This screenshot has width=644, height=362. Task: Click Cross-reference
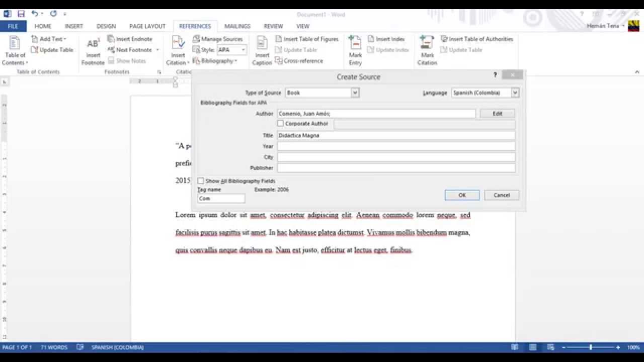pyautogui.click(x=299, y=61)
